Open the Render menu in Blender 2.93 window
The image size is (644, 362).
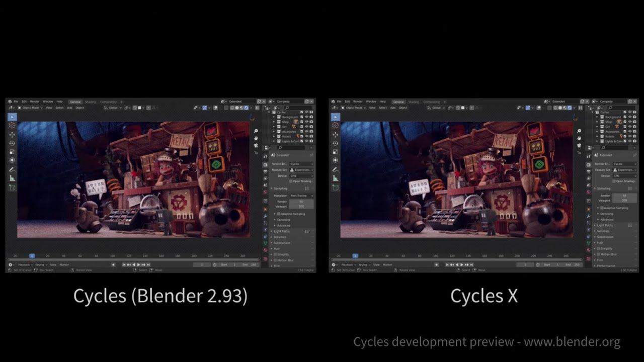(35, 102)
